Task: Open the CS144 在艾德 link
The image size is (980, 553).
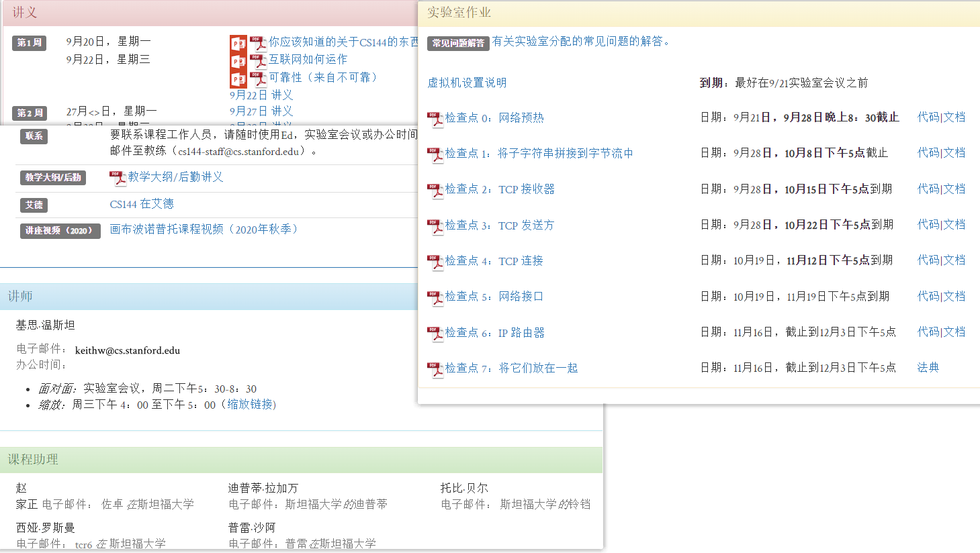Action: click(x=142, y=204)
